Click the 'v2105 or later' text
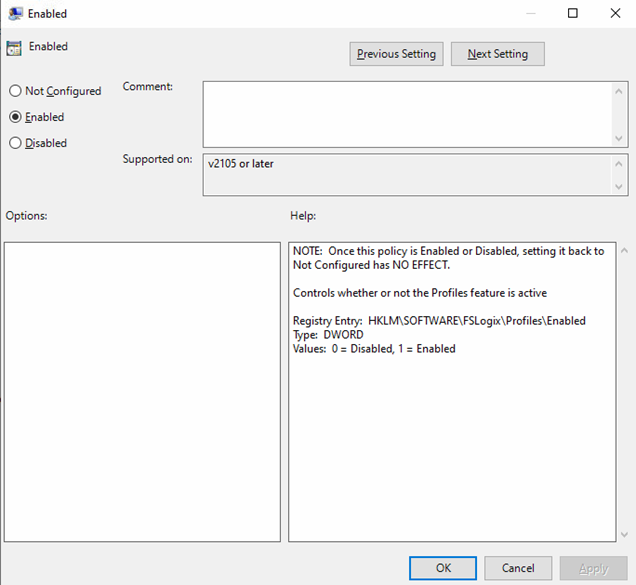Viewport: 636px width, 585px height. pos(241,163)
